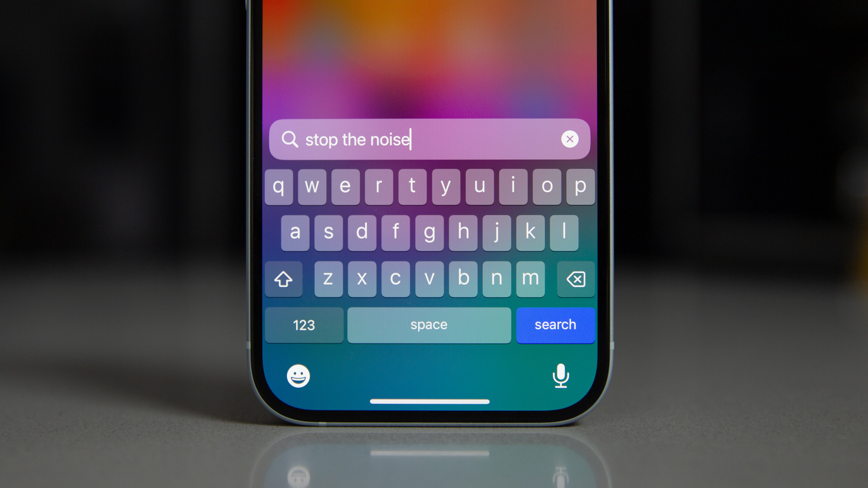868x488 pixels.
Task: Select the search input field
Action: coord(428,138)
